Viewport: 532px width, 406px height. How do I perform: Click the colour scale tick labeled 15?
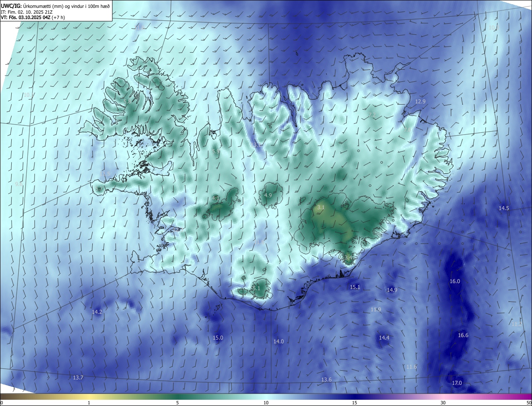coord(355,403)
